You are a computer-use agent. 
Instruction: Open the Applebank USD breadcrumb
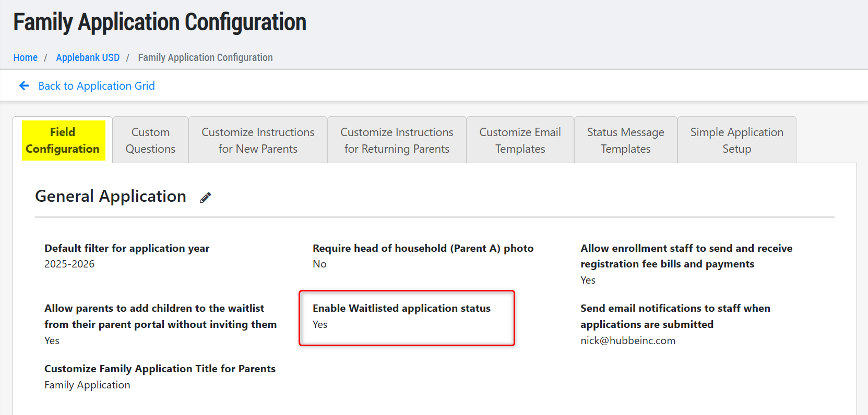[88, 57]
